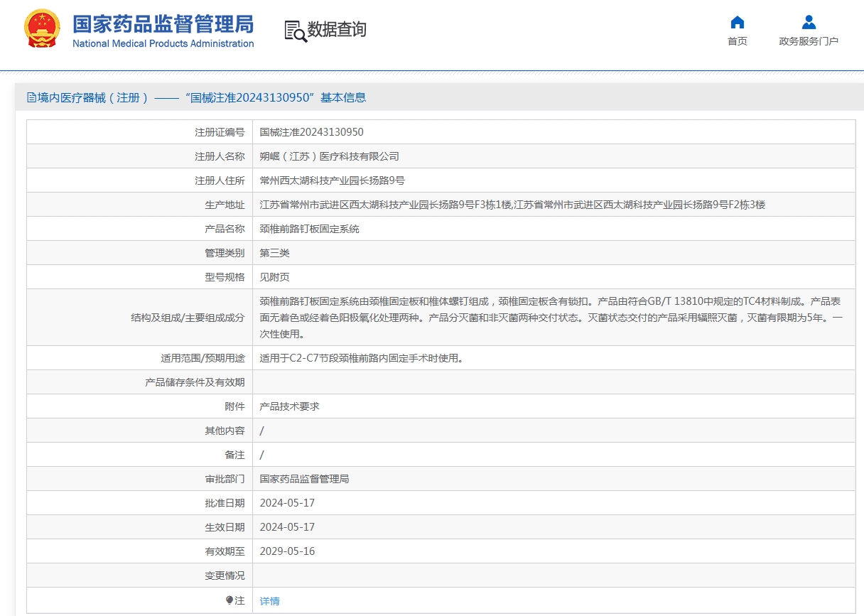Click the 见附页 model specification value

(x=275, y=277)
